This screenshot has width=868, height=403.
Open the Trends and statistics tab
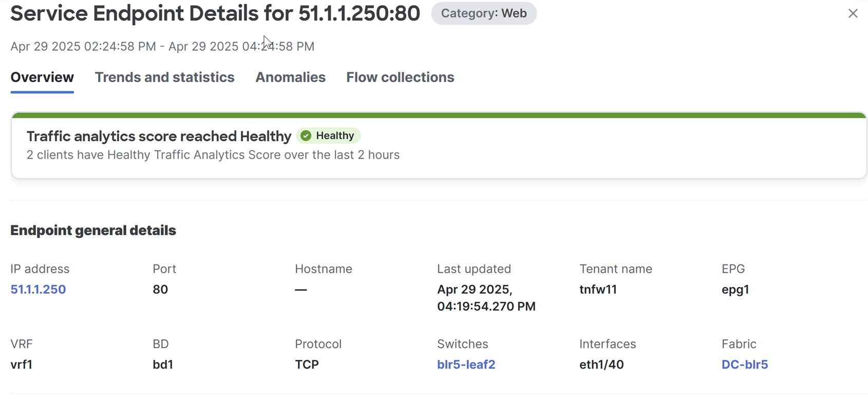164,77
